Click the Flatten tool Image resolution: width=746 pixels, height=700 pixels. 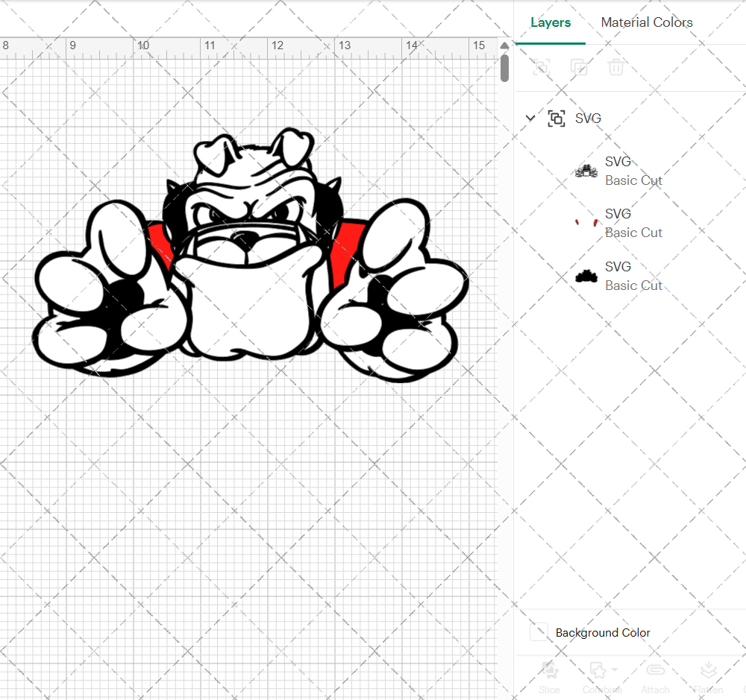pyautogui.click(x=708, y=677)
